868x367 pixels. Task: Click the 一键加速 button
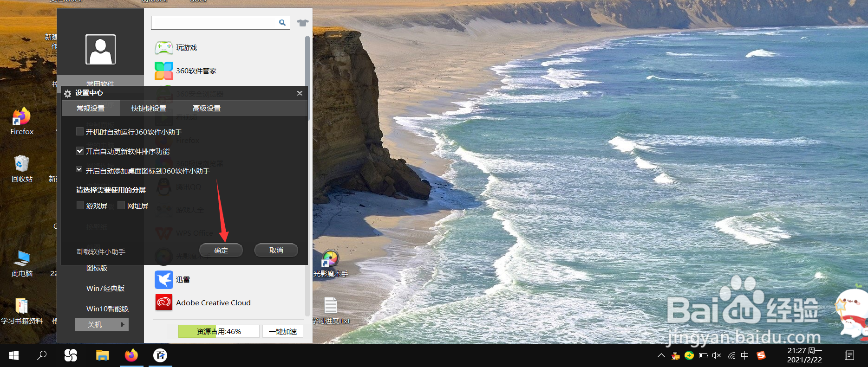(283, 331)
